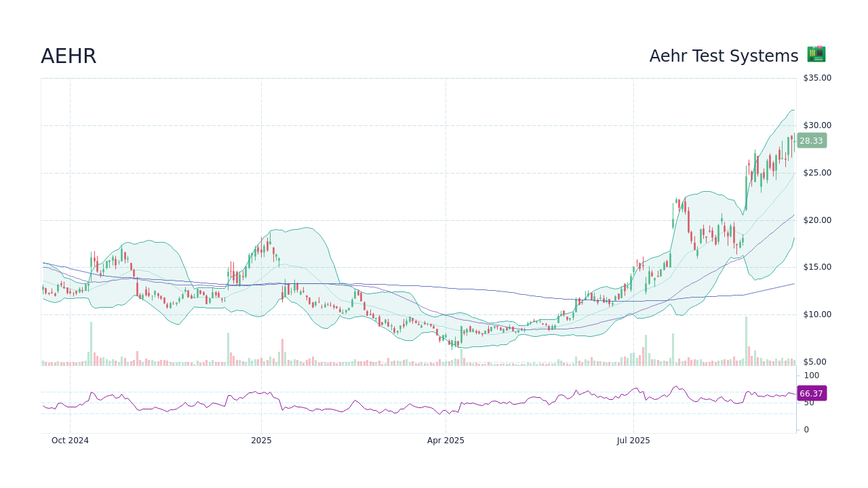Viewport: 868px width, 488px height.
Task: Click the green circuit-board stock logo icon
Action: [x=816, y=54]
